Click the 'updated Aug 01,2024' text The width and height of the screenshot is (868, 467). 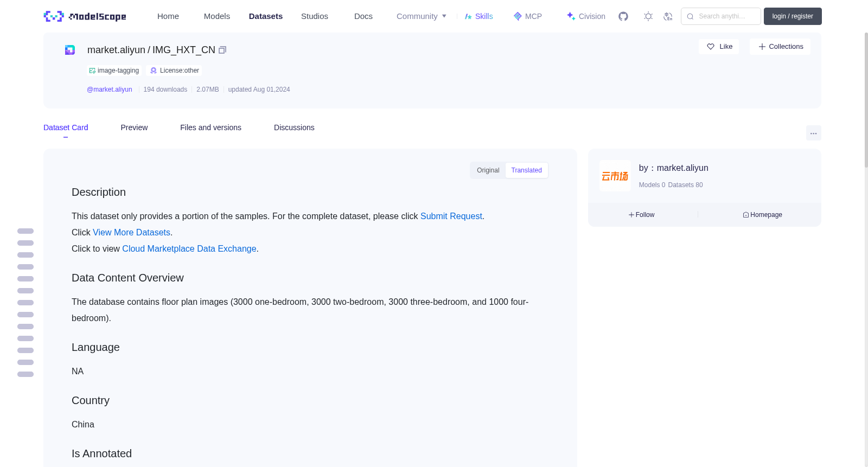click(x=259, y=89)
